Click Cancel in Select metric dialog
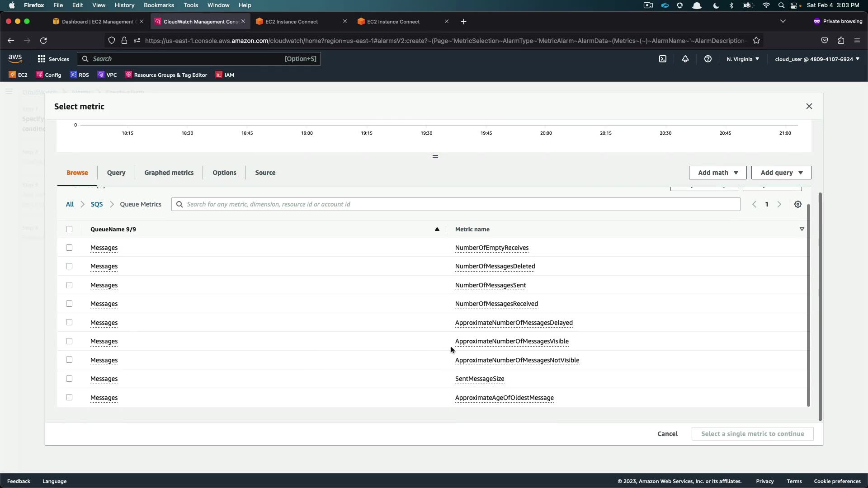The height and width of the screenshot is (488, 868). click(x=667, y=434)
